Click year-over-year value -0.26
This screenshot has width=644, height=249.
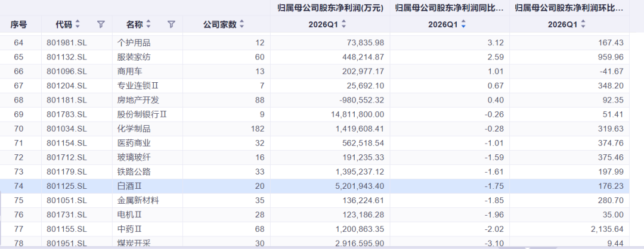(494, 114)
